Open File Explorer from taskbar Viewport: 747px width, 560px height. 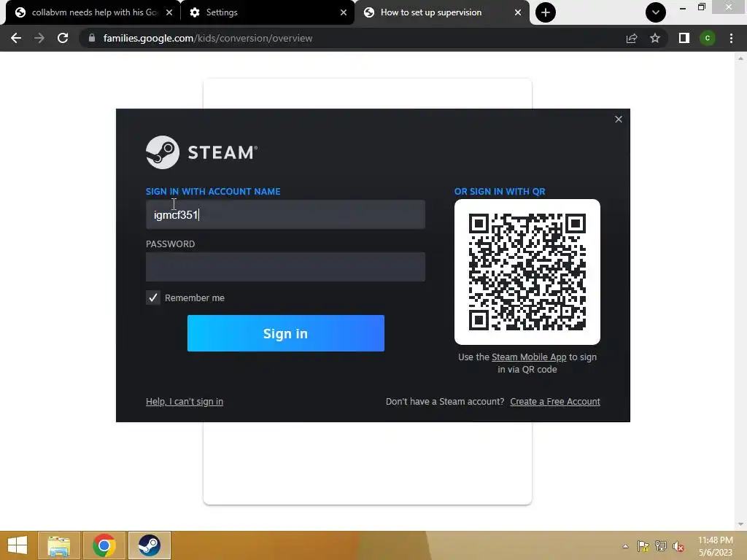click(58, 545)
